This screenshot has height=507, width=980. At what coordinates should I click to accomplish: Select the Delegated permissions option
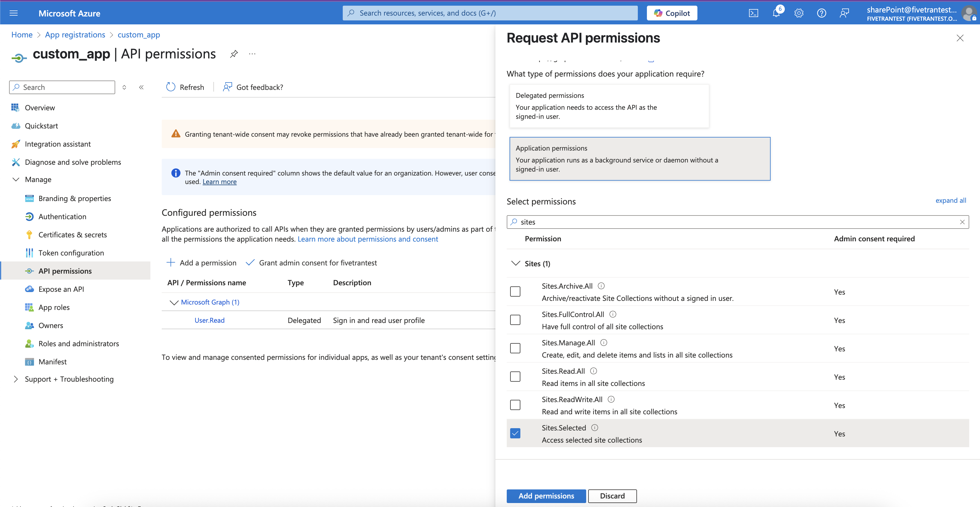click(x=609, y=106)
